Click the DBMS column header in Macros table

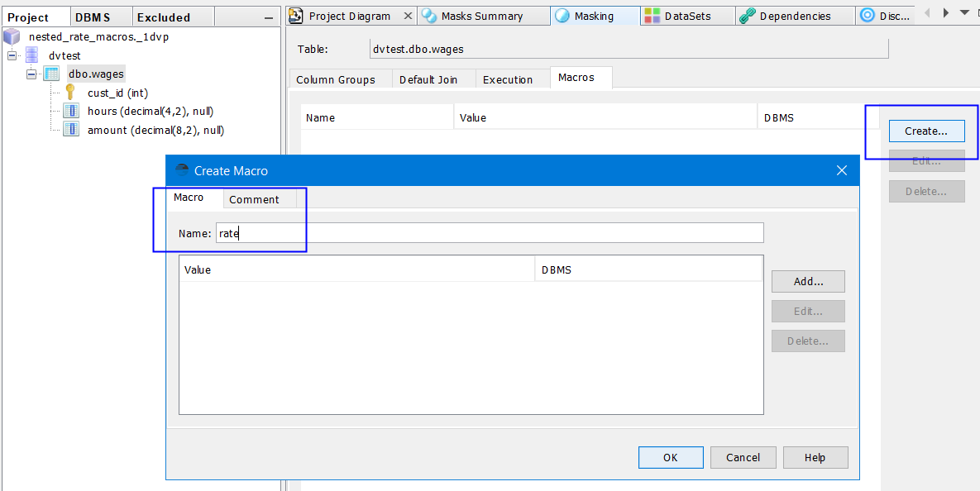point(818,117)
